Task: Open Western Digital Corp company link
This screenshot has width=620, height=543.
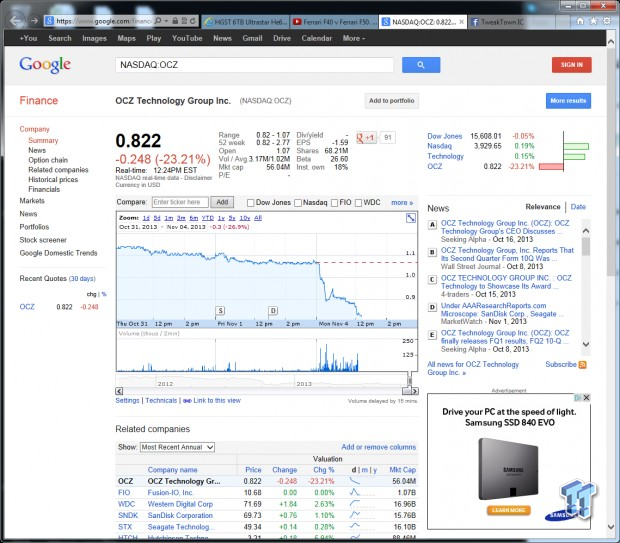Action: (180, 504)
